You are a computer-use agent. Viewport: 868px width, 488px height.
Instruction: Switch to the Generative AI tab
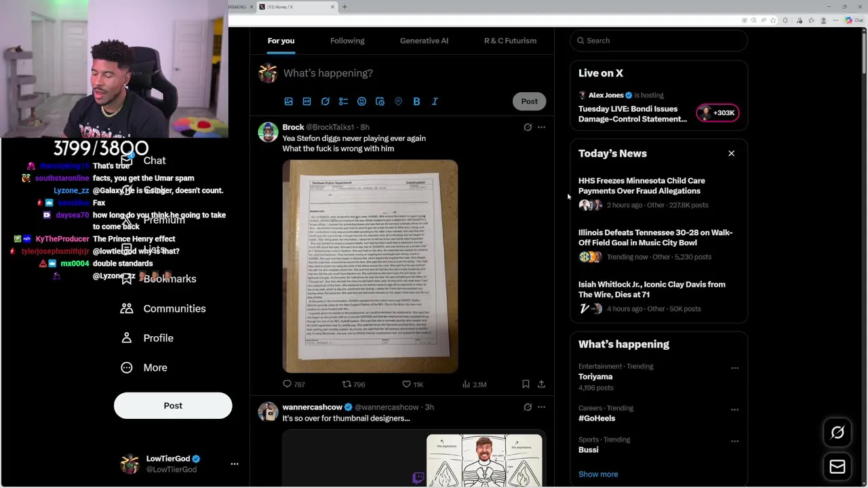coord(424,41)
